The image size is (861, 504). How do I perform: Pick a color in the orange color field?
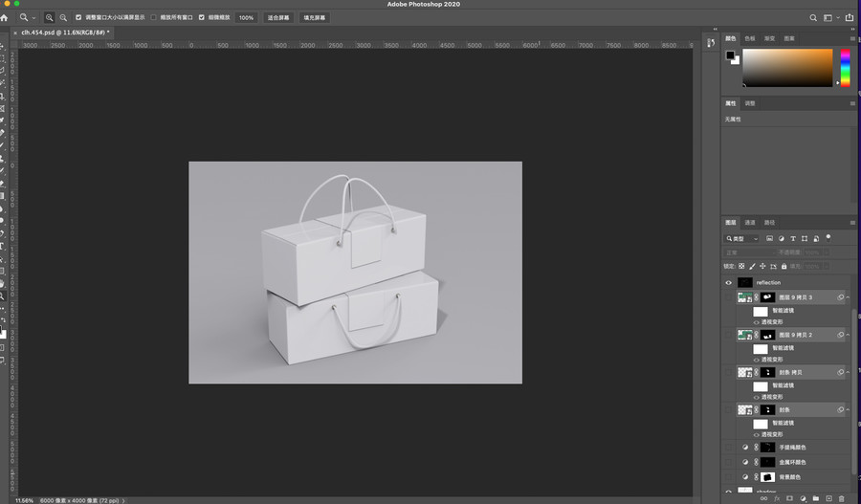point(787,68)
